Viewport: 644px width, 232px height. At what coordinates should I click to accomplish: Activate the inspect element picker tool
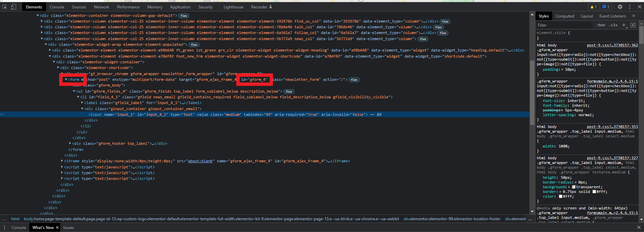[5, 7]
